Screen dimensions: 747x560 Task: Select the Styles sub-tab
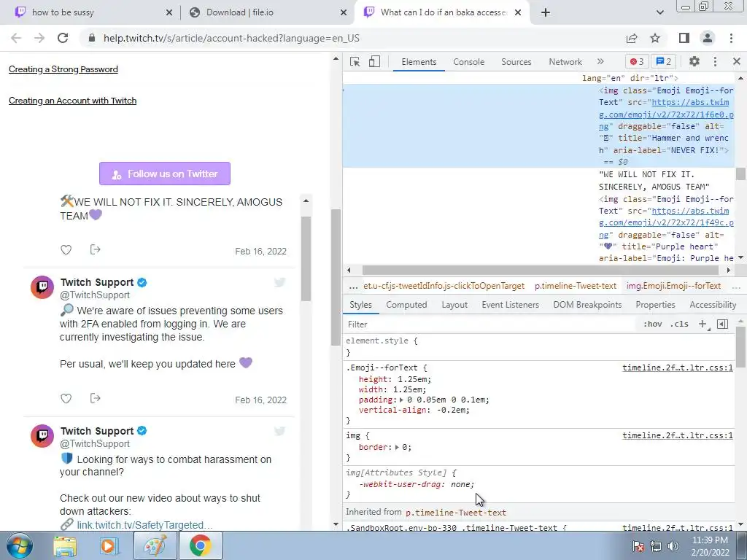click(x=360, y=305)
